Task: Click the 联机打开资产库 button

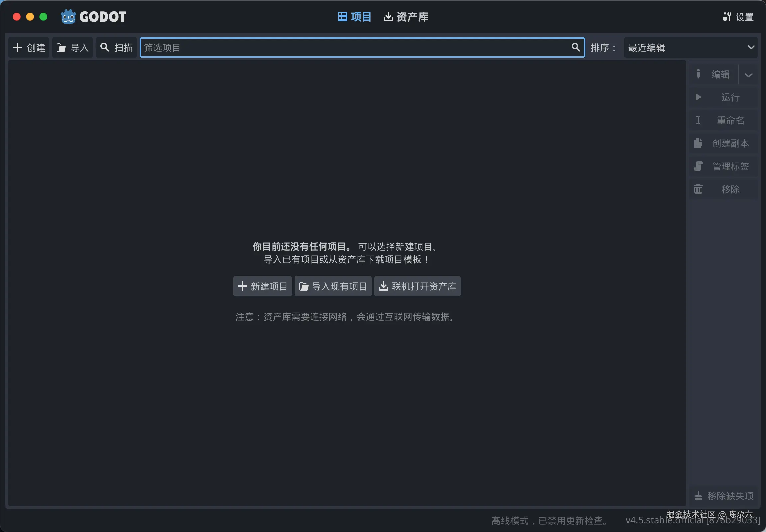Action: [x=417, y=286]
